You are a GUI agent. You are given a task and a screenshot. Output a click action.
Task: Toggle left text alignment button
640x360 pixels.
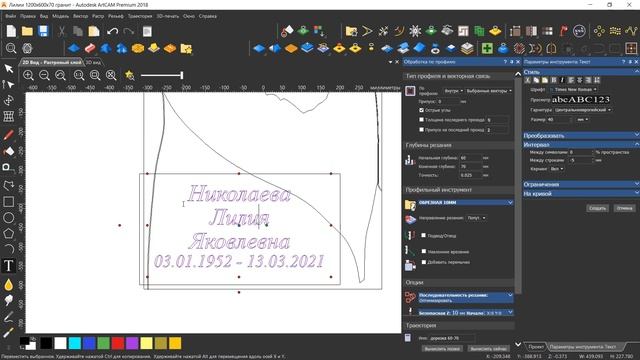(x=571, y=80)
